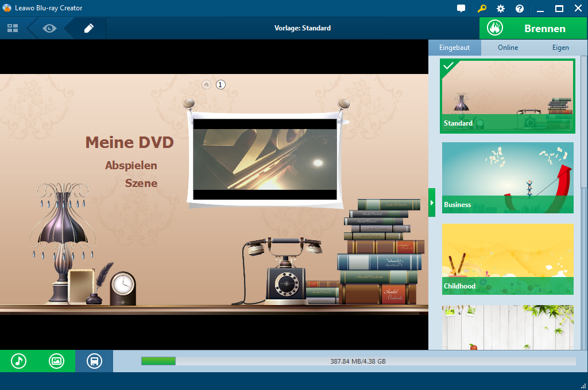Select the Business template thumbnail
This screenshot has width=588, height=390.
pyautogui.click(x=508, y=178)
